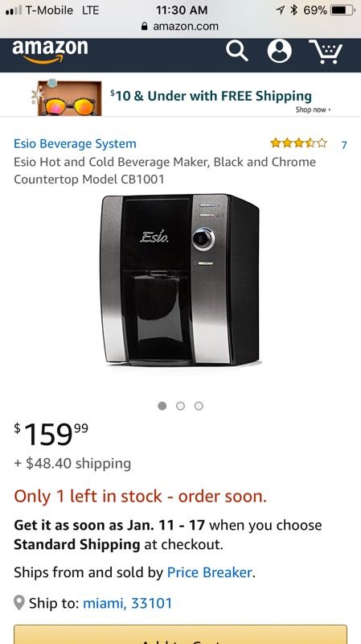Tap the amazon.com address bar
Image resolution: width=361 pixels, height=644 pixels.
[180, 27]
